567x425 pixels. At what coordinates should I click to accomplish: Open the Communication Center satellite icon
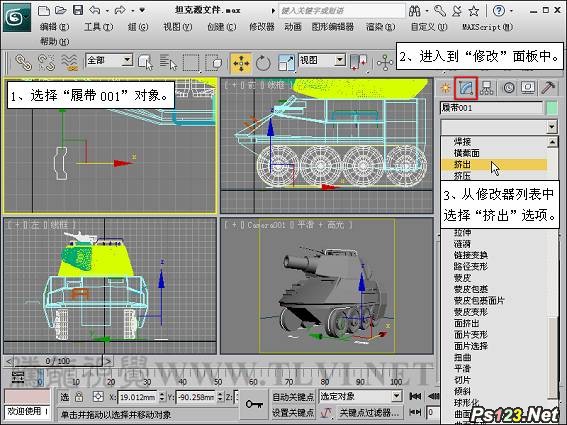(x=457, y=11)
